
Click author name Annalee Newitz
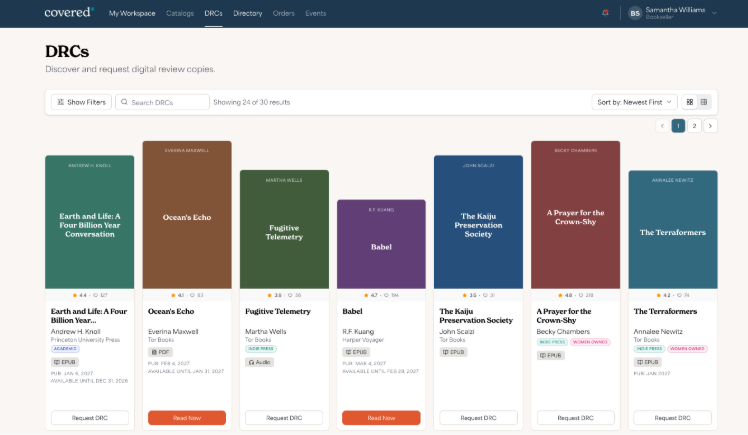click(658, 331)
